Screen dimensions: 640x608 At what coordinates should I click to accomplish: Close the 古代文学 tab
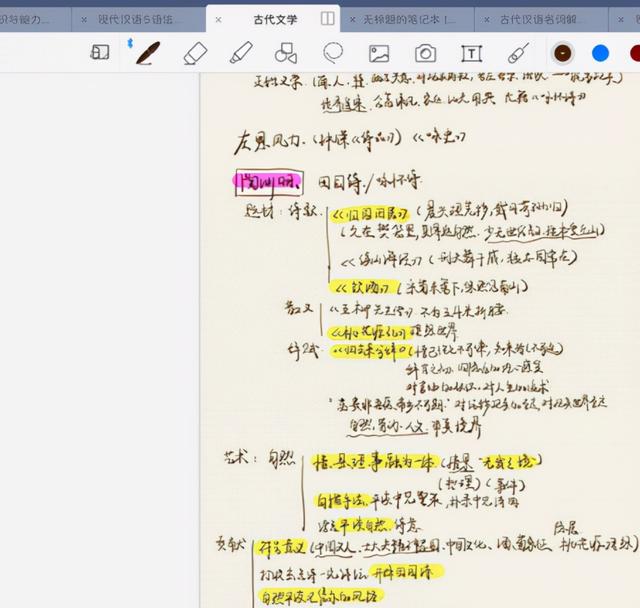click(x=218, y=20)
